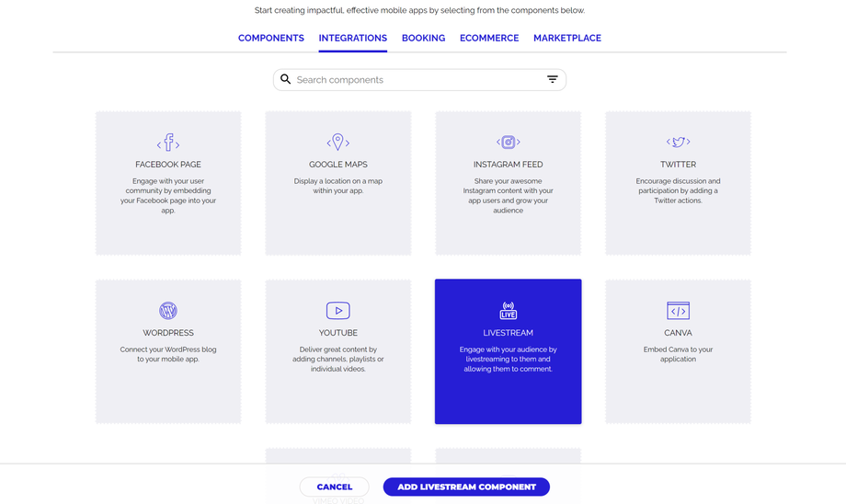This screenshot has width=846, height=504.
Task: Select the Integrations tab
Action: click(353, 39)
